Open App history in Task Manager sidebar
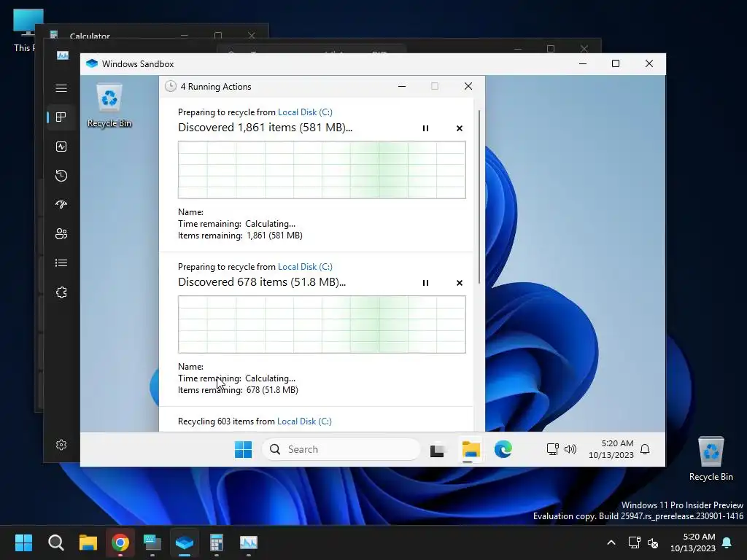This screenshot has height=560, width=747. point(61,176)
